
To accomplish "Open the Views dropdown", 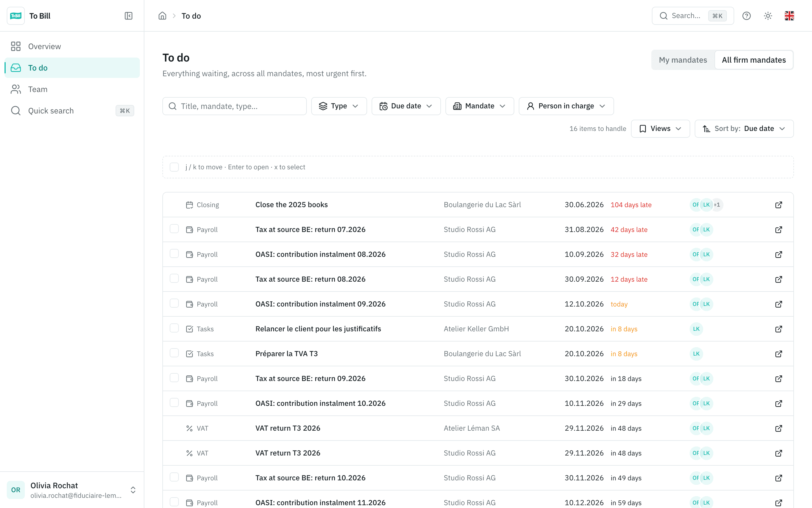I will tap(660, 129).
